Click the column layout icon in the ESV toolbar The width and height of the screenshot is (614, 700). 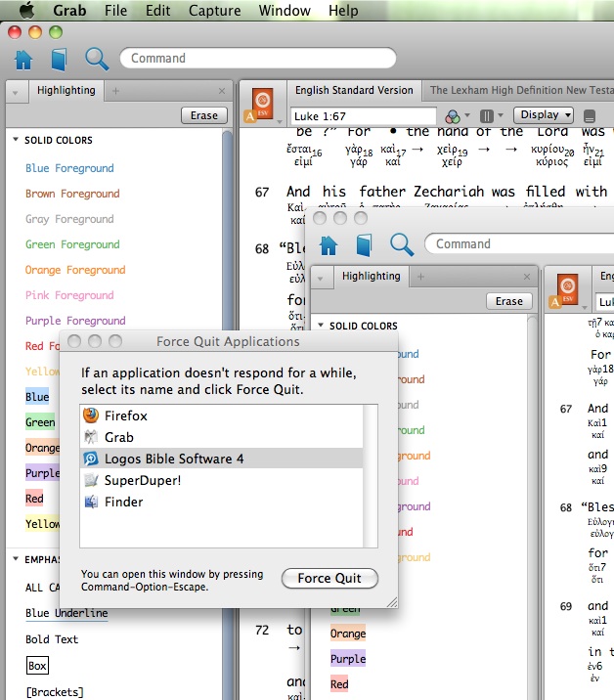coord(486,116)
